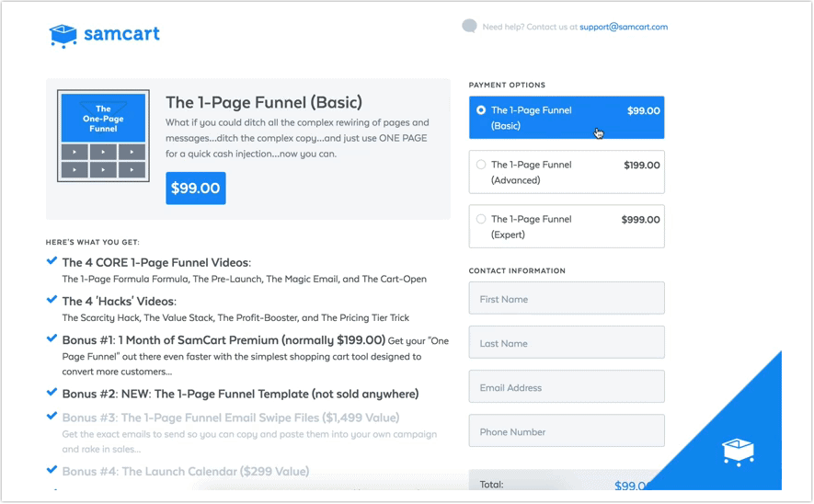The width and height of the screenshot is (814, 504).
Task: Click the One-Page Funnel product thumbnail
Action: coord(103,136)
